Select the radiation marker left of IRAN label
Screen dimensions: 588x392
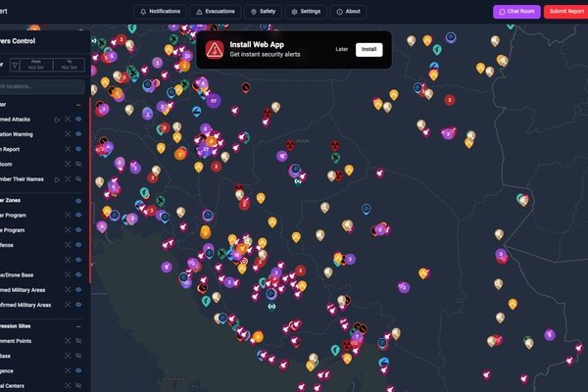coord(290,144)
